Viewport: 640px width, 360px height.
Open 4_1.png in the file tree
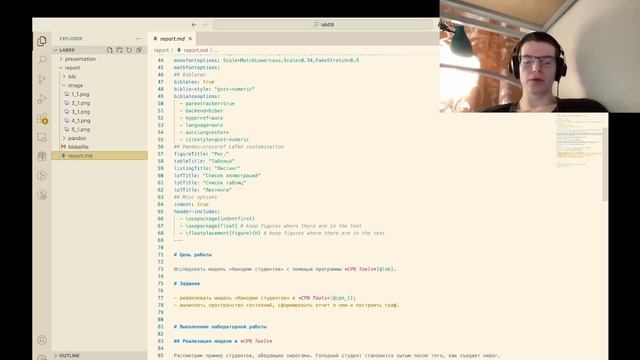pyautogui.click(x=80, y=120)
